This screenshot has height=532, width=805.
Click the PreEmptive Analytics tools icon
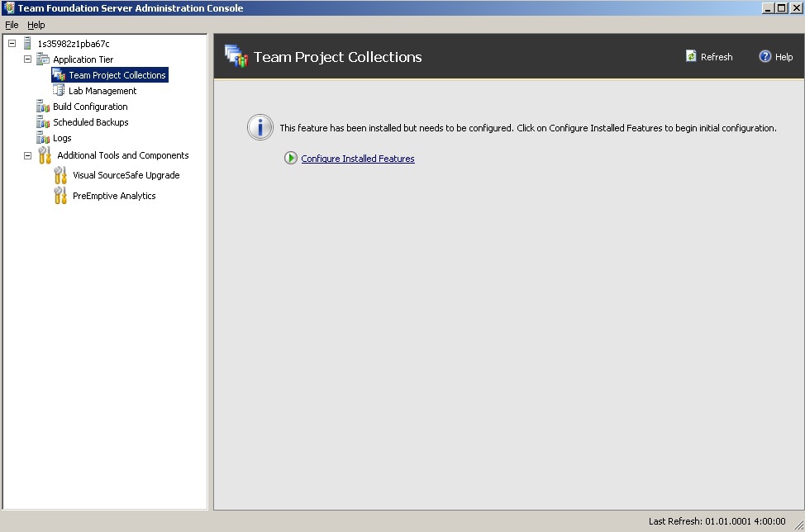[x=60, y=196]
